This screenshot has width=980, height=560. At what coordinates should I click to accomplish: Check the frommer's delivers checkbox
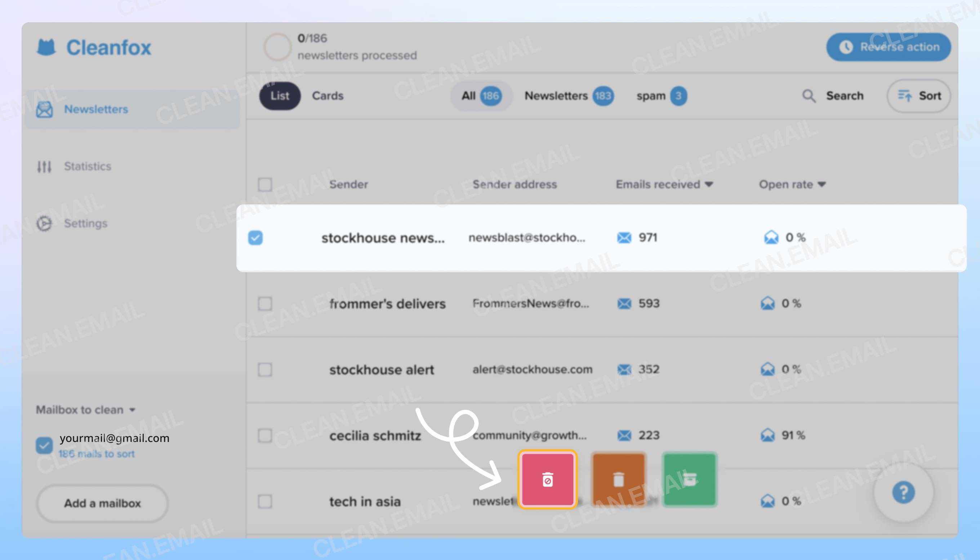pyautogui.click(x=265, y=304)
